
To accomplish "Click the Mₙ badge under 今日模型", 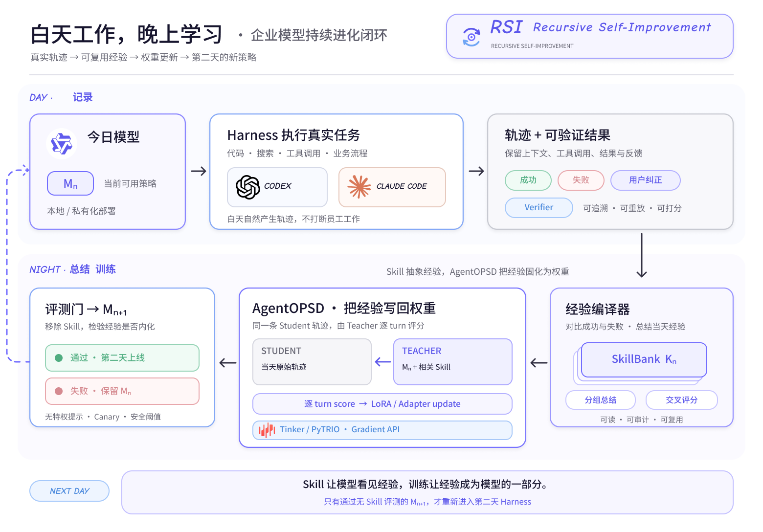I will [70, 184].
